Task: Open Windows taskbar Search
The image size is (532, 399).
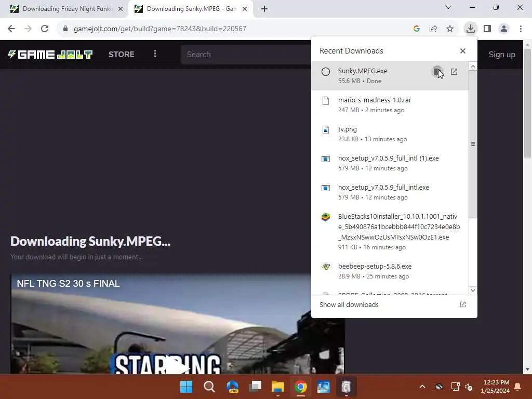Action: pos(209,387)
